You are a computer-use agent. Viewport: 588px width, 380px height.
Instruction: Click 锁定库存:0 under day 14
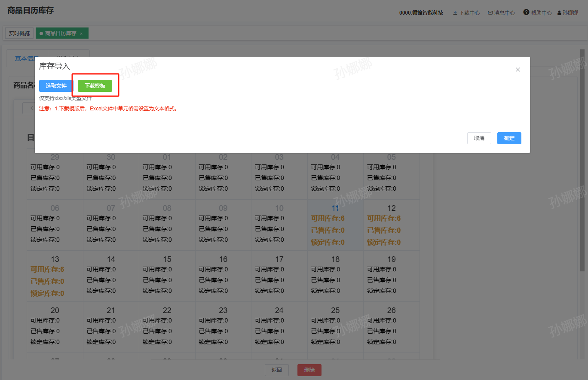[x=101, y=291]
